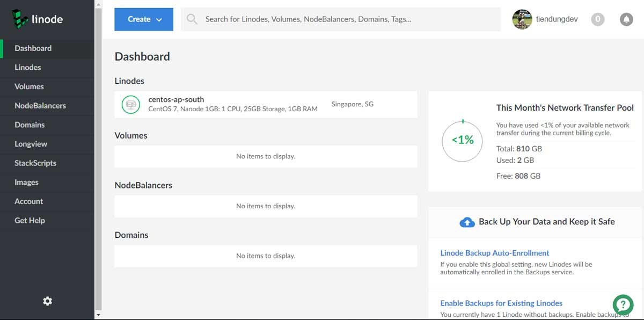Image resolution: width=644 pixels, height=320 pixels.
Task: Click Back Up Your Data heading
Action: (547, 222)
